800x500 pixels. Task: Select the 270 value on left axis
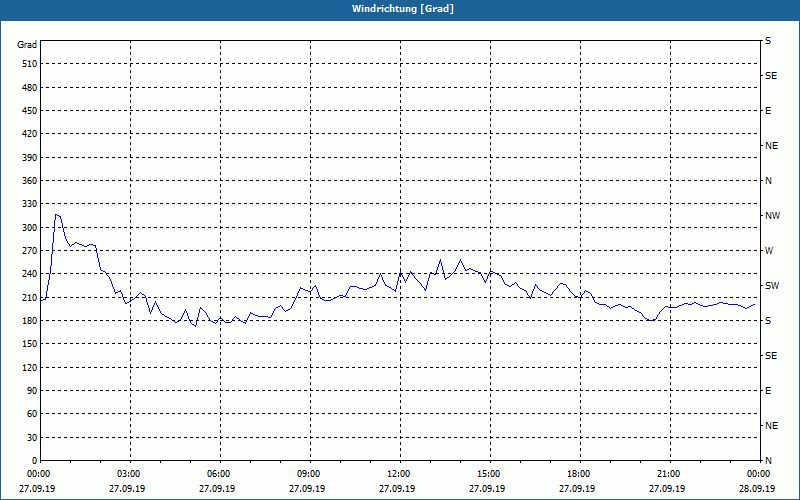[x=30, y=251]
